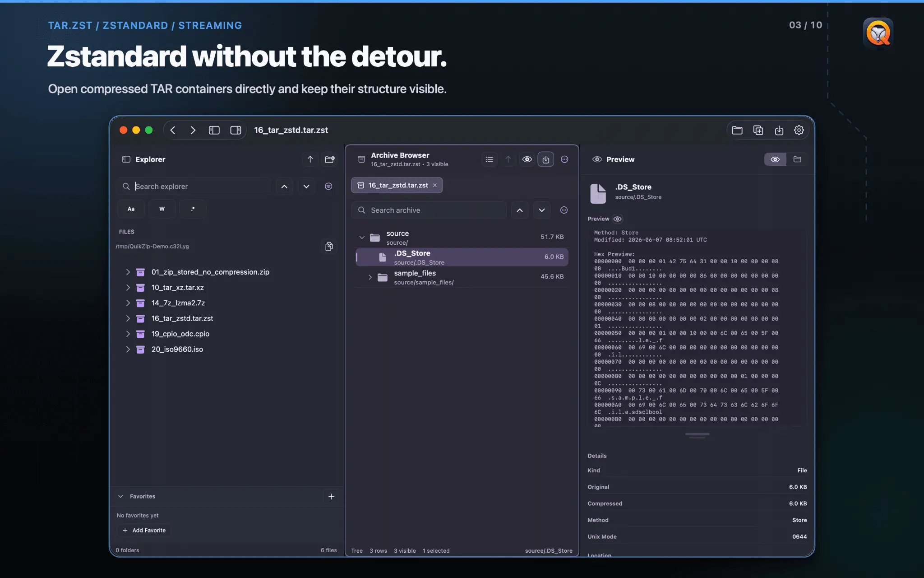Select folder mode in Preview panel
This screenshot has width=924, height=578.
797,159
